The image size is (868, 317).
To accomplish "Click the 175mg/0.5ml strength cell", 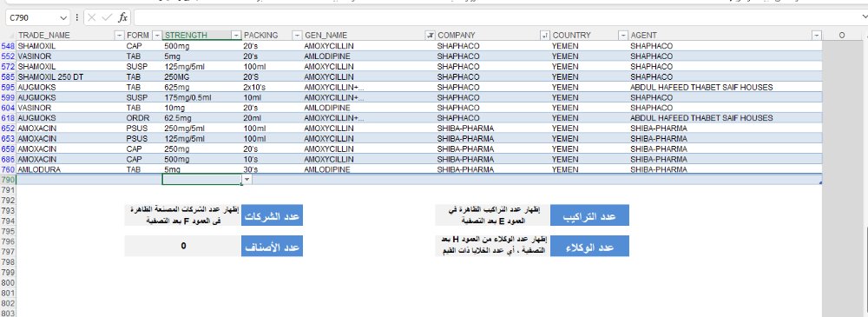I will 202,97.
